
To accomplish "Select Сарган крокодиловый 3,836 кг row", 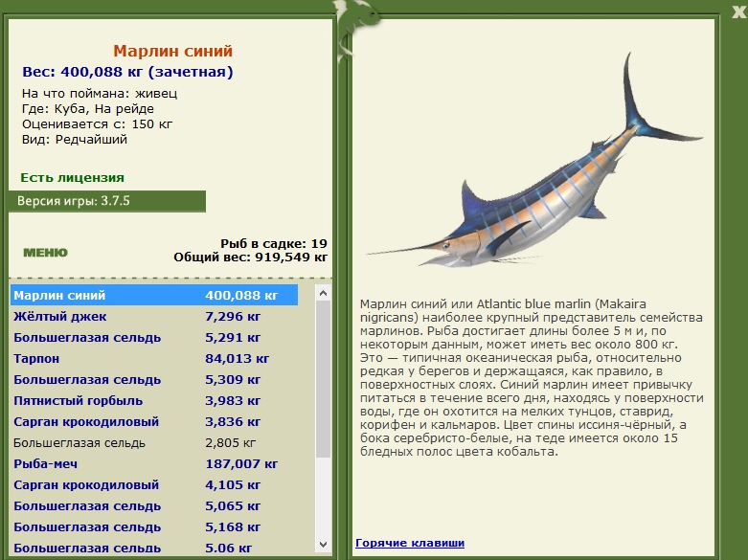I will [x=154, y=421].
